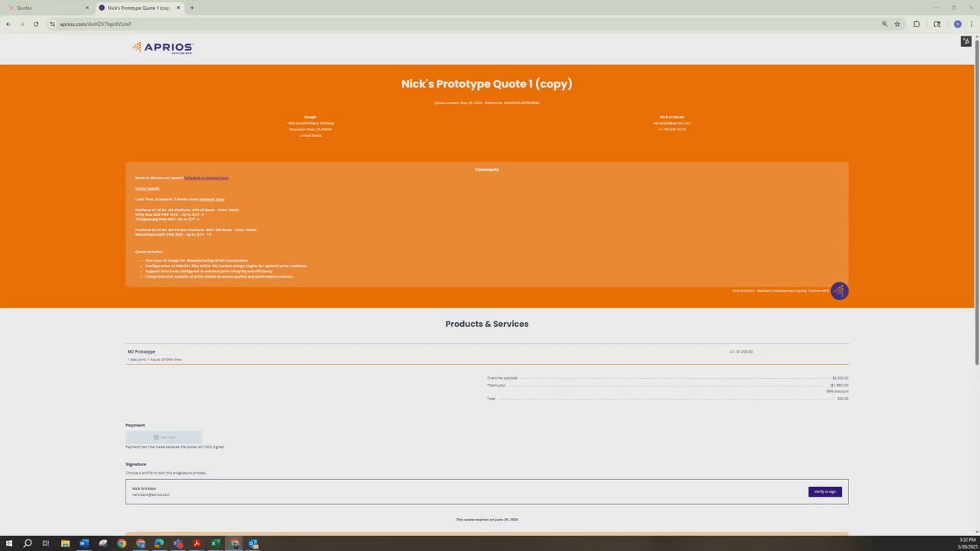980x551 pixels.
Task: Bookmark this page with the star icon
Action: point(897,24)
